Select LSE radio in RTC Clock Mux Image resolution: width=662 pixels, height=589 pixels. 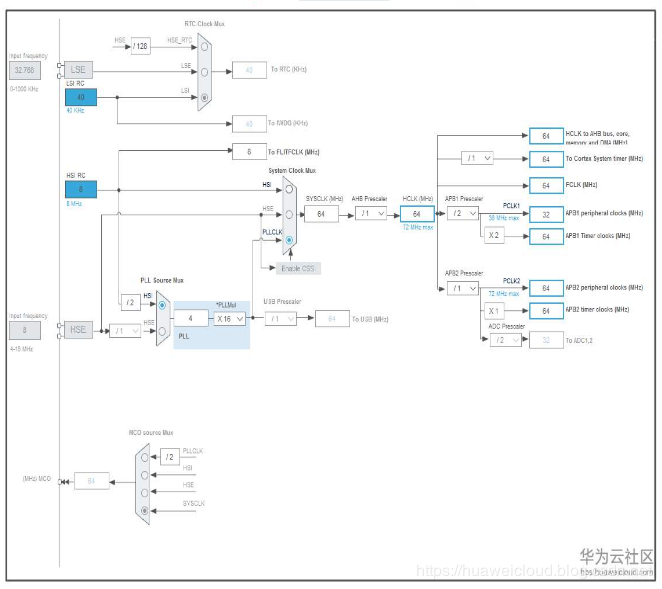pyautogui.click(x=204, y=72)
